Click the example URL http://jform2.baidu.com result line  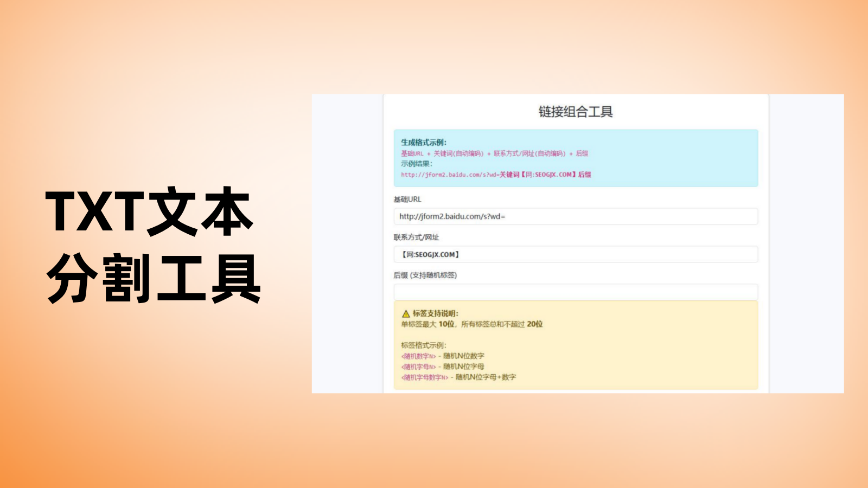click(x=496, y=175)
